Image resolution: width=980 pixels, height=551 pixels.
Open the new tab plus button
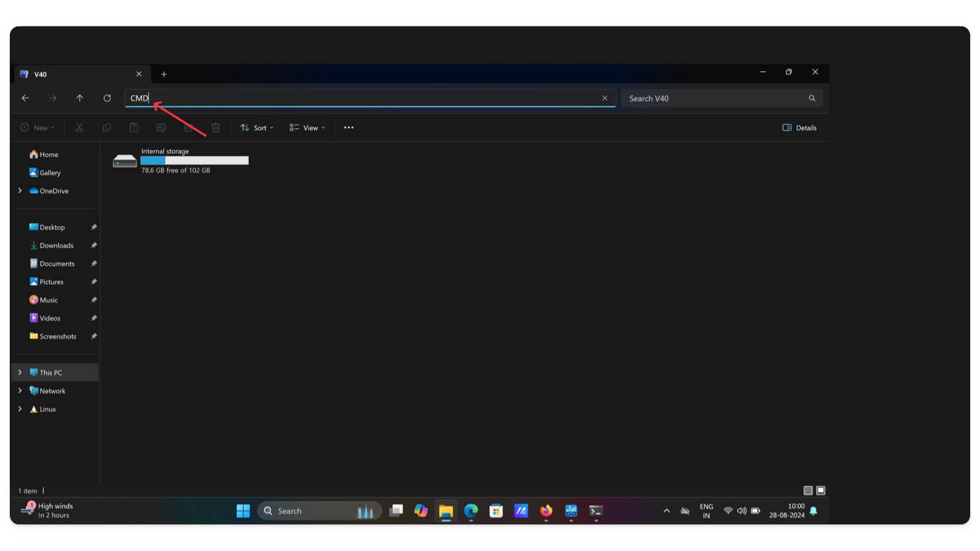point(164,74)
